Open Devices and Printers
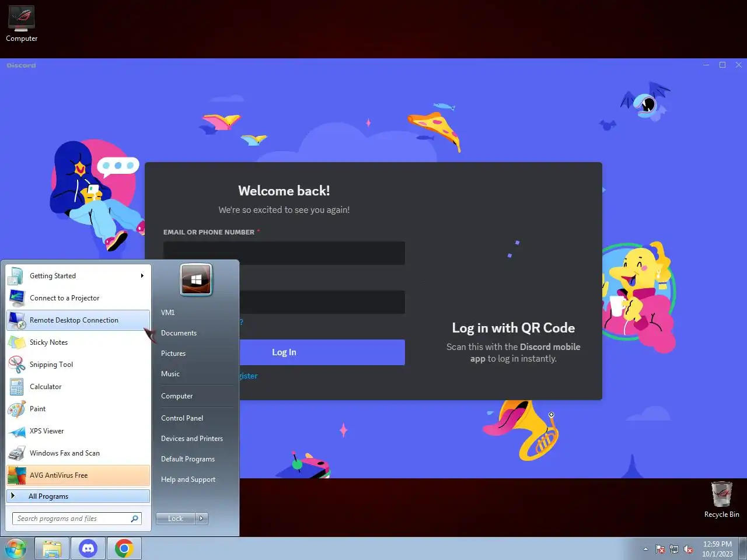This screenshot has width=747, height=560. (x=192, y=439)
